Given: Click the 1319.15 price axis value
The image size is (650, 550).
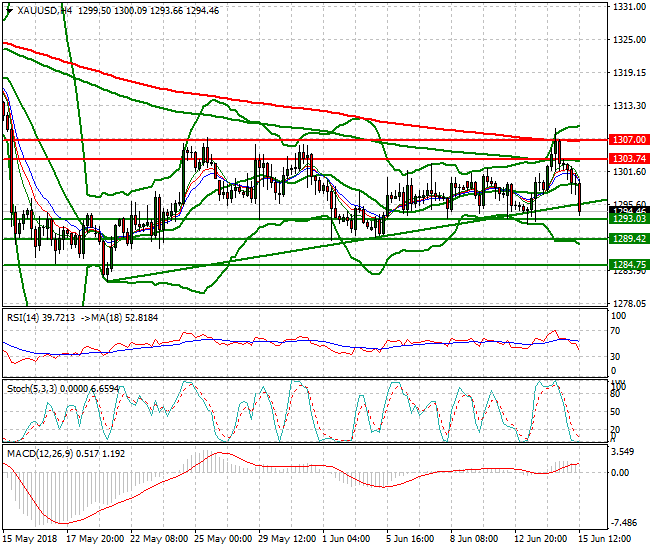Looking at the screenshot, I should 629,73.
